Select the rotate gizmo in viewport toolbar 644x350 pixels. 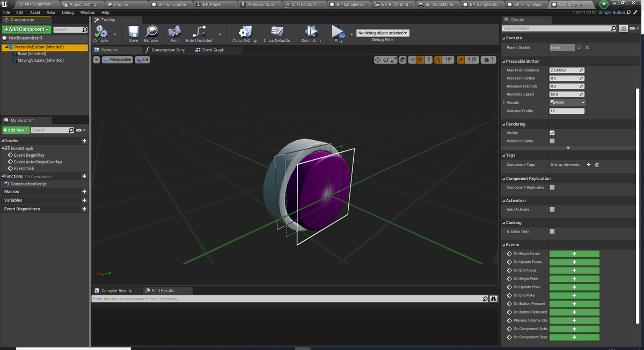tap(386, 60)
